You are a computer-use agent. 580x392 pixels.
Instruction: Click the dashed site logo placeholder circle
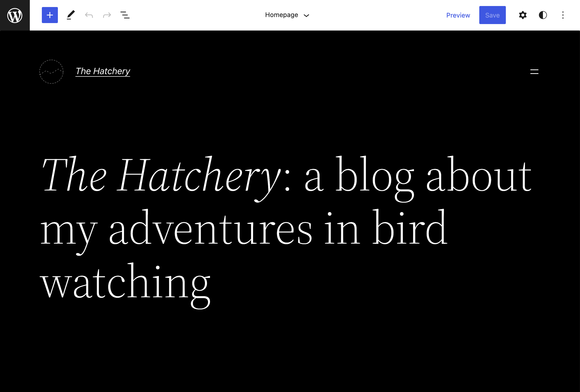51,72
